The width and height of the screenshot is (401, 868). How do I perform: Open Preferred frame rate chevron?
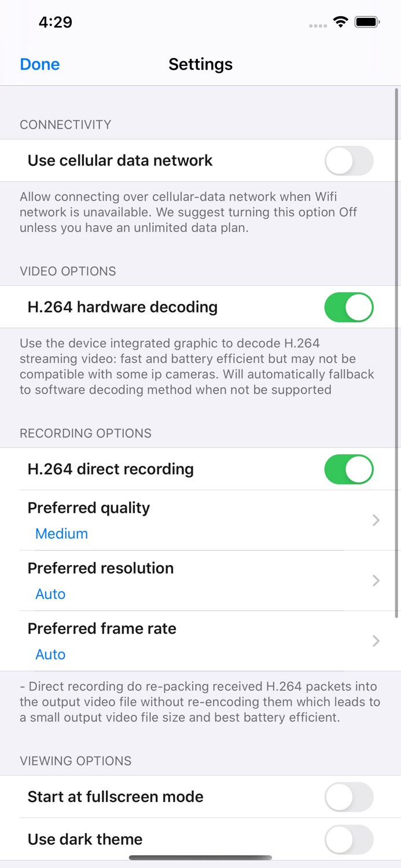click(x=376, y=641)
